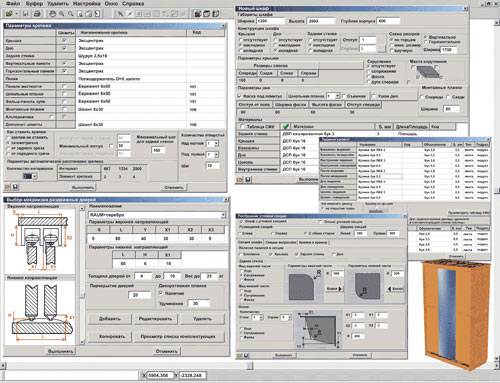
Task: Toggle Фаска под плинтус checkbox
Action: coord(239,96)
